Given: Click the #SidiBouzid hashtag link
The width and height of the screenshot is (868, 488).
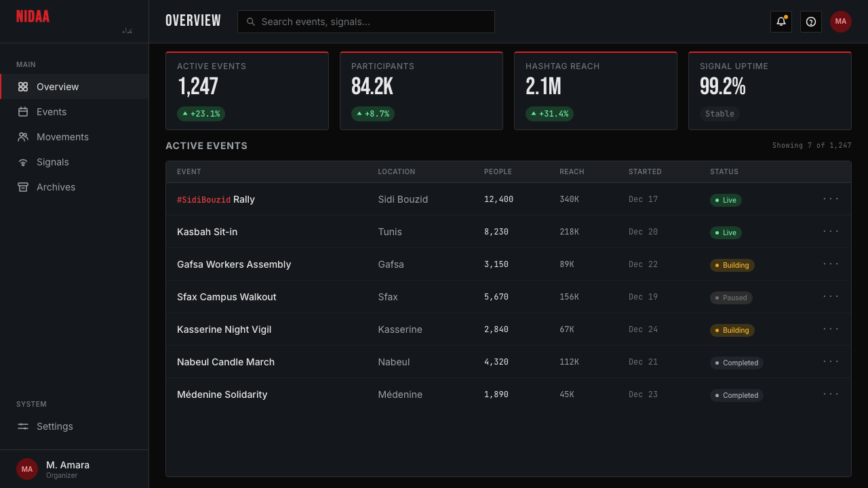Looking at the screenshot, I should coord(203,200).
